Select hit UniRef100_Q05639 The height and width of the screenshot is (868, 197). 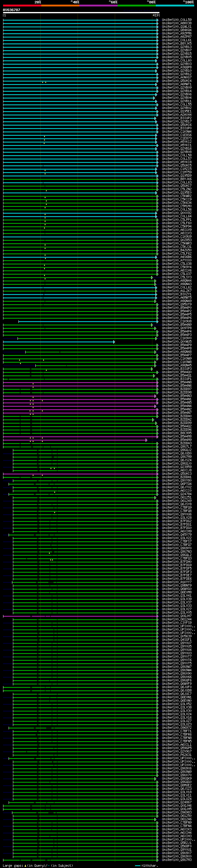click(176, 636)
